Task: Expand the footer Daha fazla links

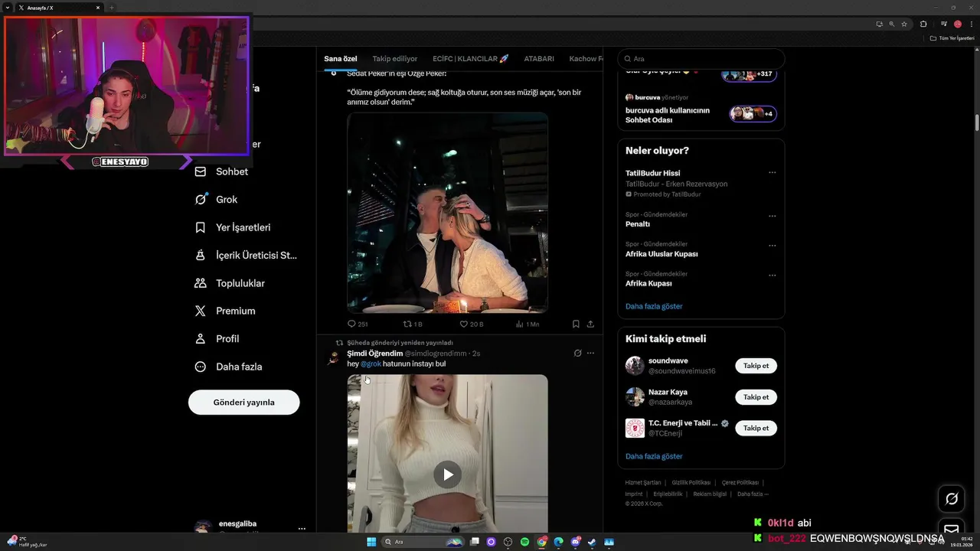Action: click(753, 494)
